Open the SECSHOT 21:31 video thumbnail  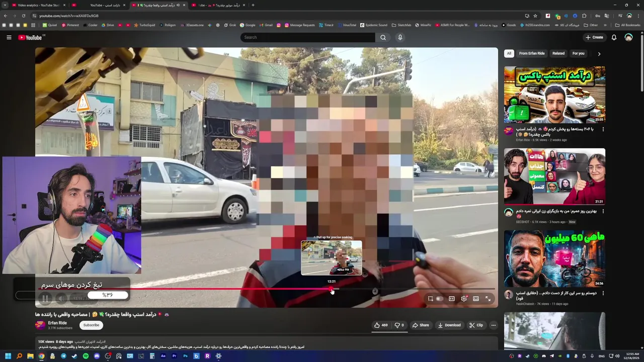(x=554, y=176)
